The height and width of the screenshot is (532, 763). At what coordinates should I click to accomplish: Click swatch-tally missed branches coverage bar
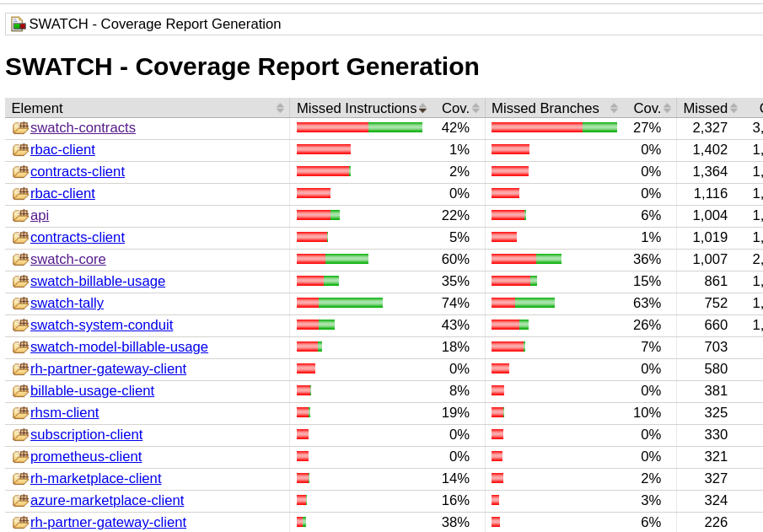tap(523, 304)
